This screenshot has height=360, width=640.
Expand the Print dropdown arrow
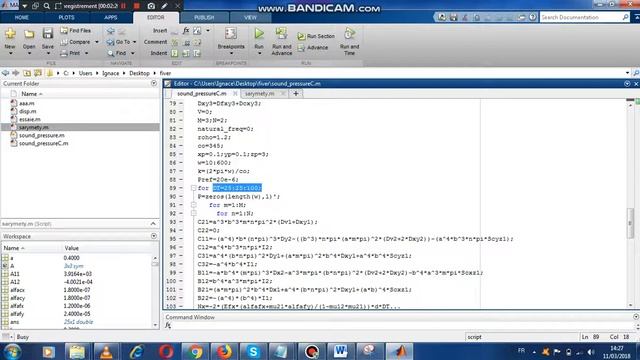[x=87, y=53]
